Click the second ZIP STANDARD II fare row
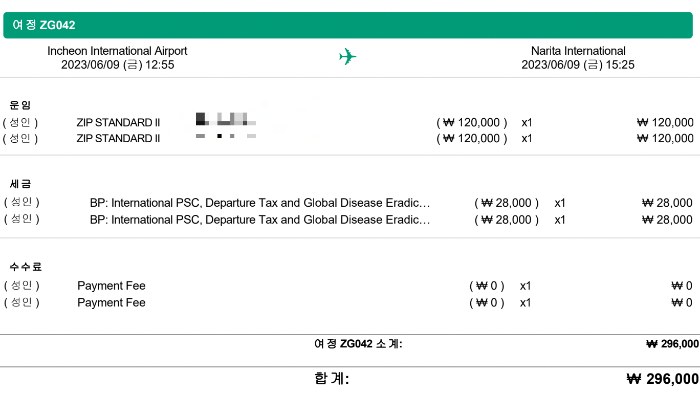Viewport: 700px width, 394px height. [348, 138]
